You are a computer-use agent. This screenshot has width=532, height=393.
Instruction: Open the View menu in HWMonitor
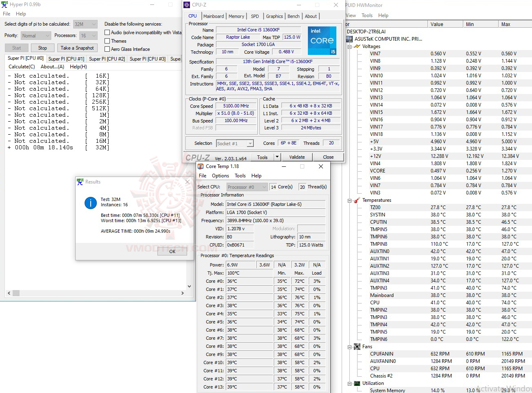pos(351,15)
